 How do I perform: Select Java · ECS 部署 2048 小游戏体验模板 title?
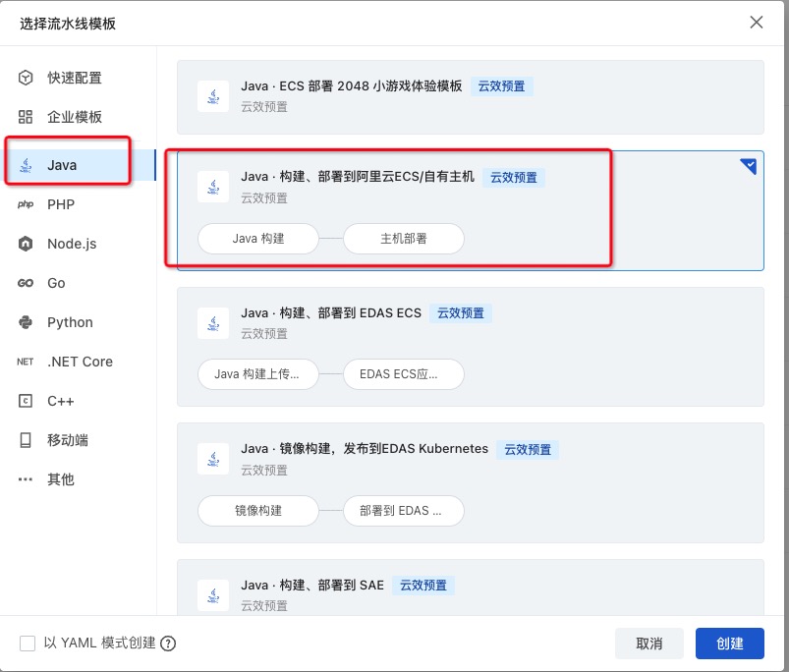click(351, 86)
